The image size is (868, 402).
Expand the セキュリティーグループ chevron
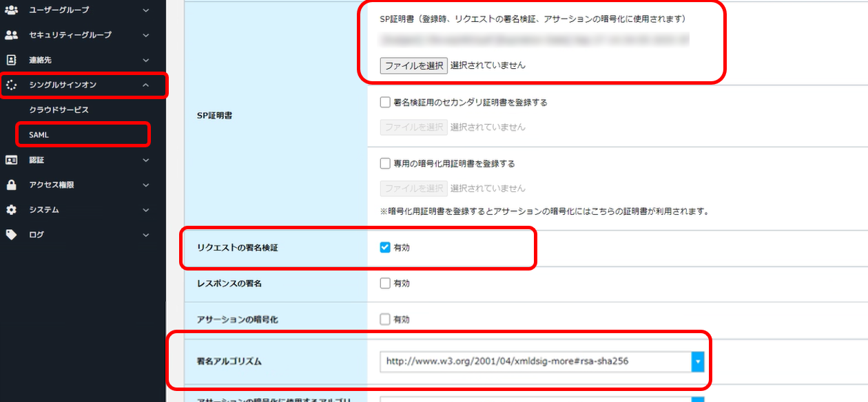coord(145,35)
